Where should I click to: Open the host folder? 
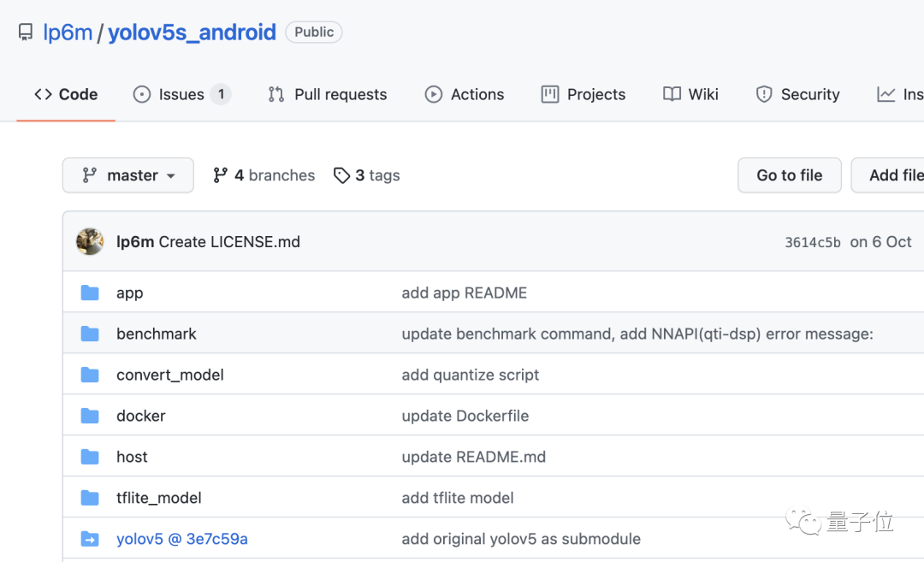pos(132,457)
